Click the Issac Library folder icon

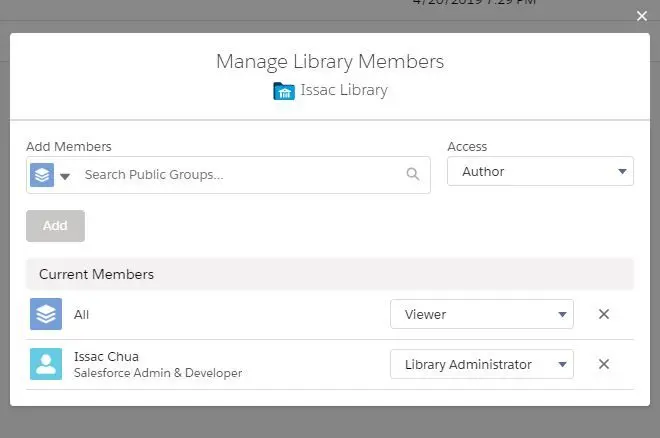(284, 90)
